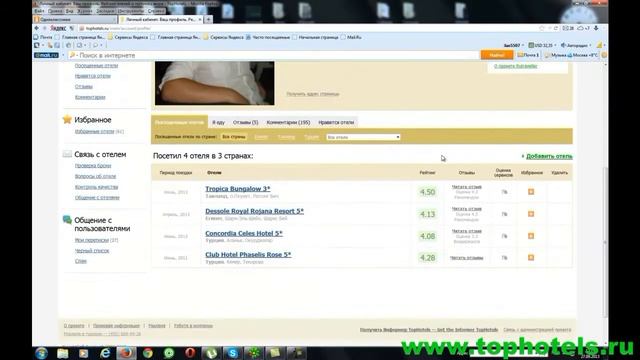Select the Посещенные отели tab
Image resolution: width=640 pixels, height=360 pixels.
(179, 122)
